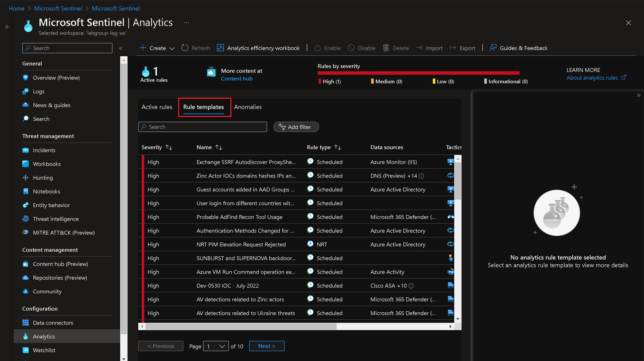Click the Refresh icon in toolbar
The image size is (644, 361).
(185, 48)
